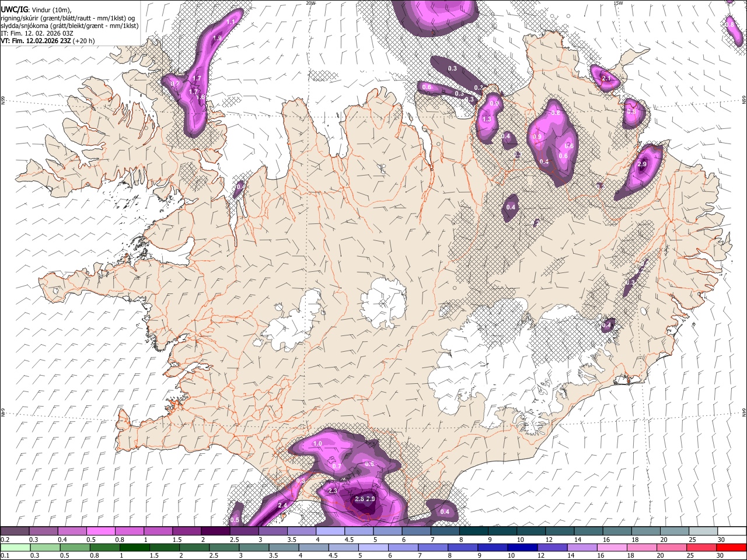Viewport: 747px width, 560px height.
Task: Pick the bright red 30 swatch in lower legend
Action: click(731, 547)
